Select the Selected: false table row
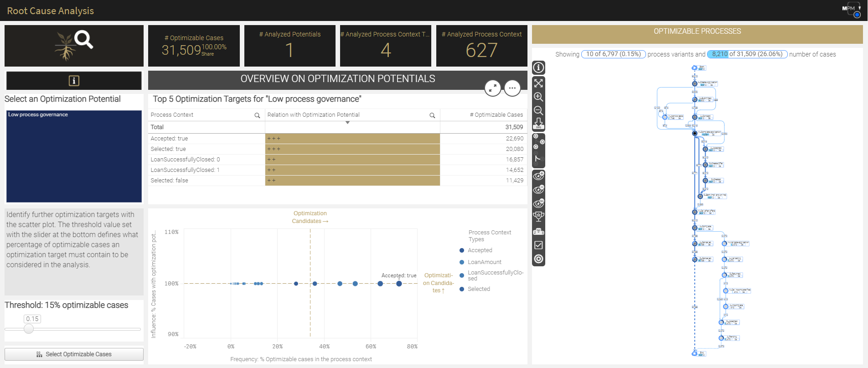Viewport: 868px width, 368px height. click(x=337, y=181)
